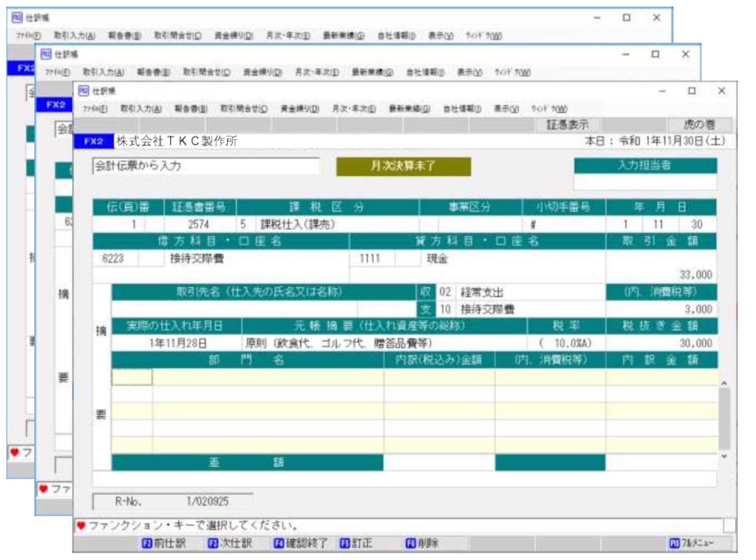Click the 月次決算未了 status indicator
This screenshot has height=560, width=756.
click(x=403, y=166)
